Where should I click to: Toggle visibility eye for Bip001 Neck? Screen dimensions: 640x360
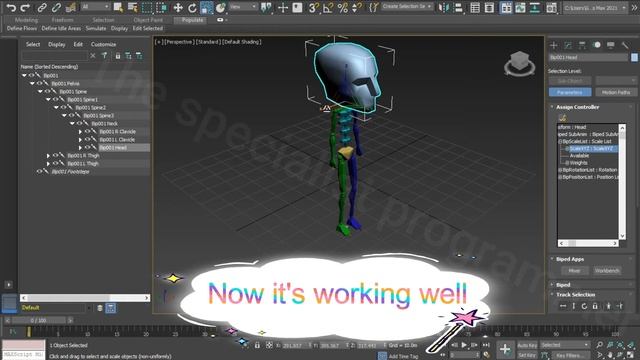pos(80,123)
